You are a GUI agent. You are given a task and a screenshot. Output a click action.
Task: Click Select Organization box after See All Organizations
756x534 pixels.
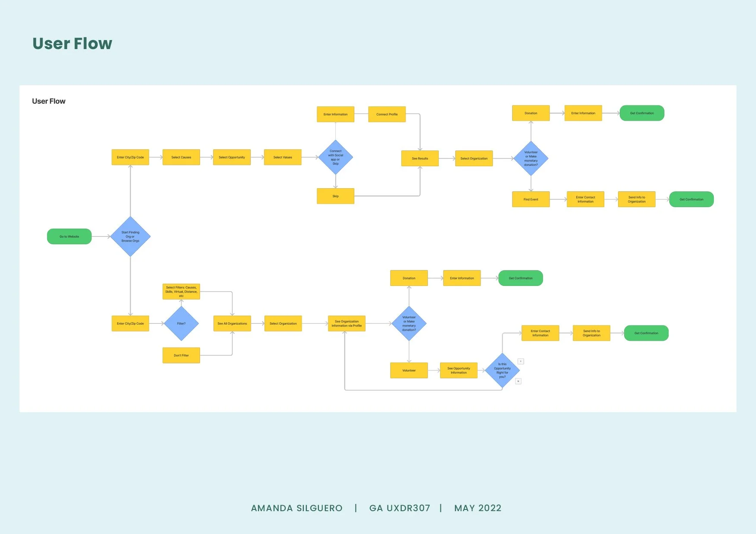pyautogui.click(x=283, y=323)
